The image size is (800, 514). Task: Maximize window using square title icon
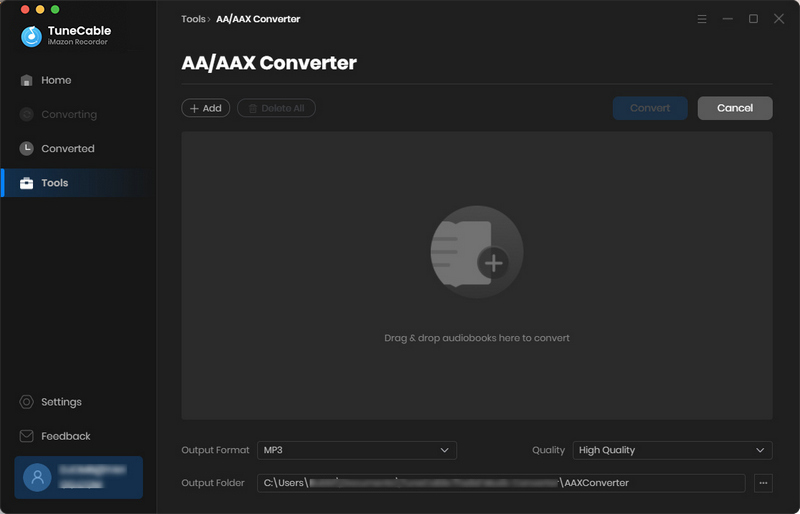tap(753, 19)
